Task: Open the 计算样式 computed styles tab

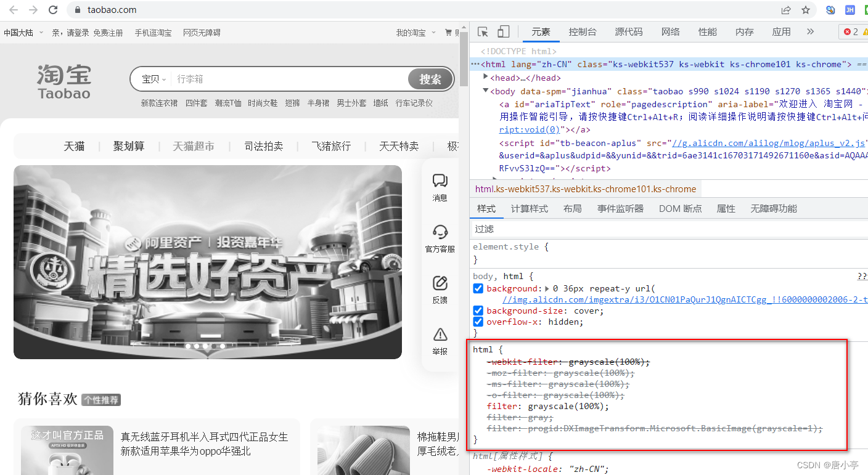Action: (x=529, y=208)
